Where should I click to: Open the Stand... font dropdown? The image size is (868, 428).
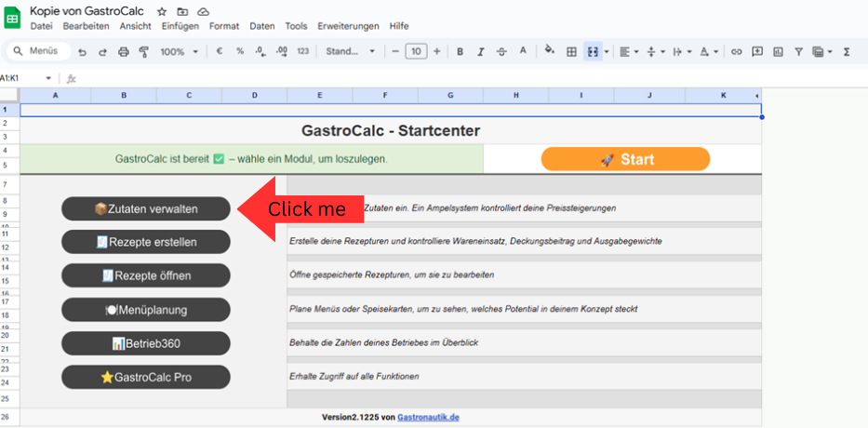click(351, 51)
